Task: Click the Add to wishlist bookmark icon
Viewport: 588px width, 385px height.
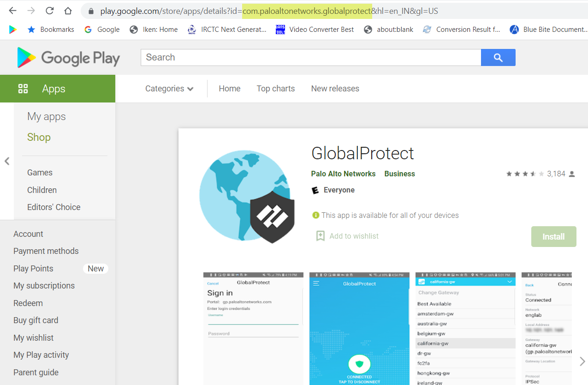Action: (x=321, y=236)
